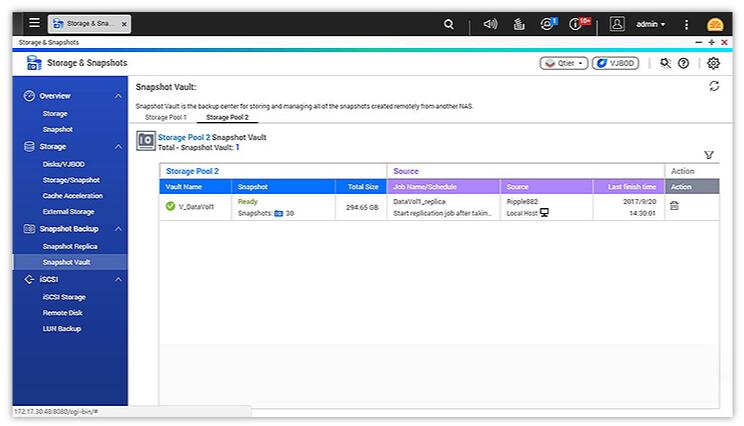Click the 2017/9/20 finish date cell
744x426 pixels.
tap(640, 202)
